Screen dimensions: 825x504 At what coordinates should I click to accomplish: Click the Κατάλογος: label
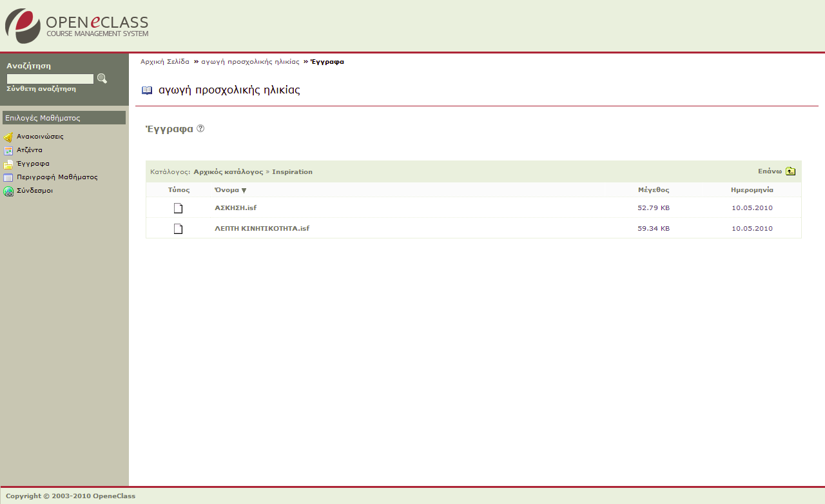coord(170,172)
